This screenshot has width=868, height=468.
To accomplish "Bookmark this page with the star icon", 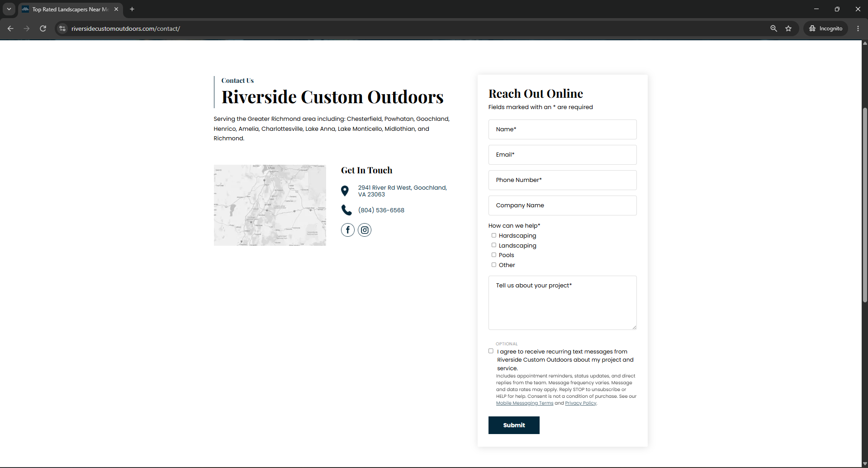I will pos(788,29).
